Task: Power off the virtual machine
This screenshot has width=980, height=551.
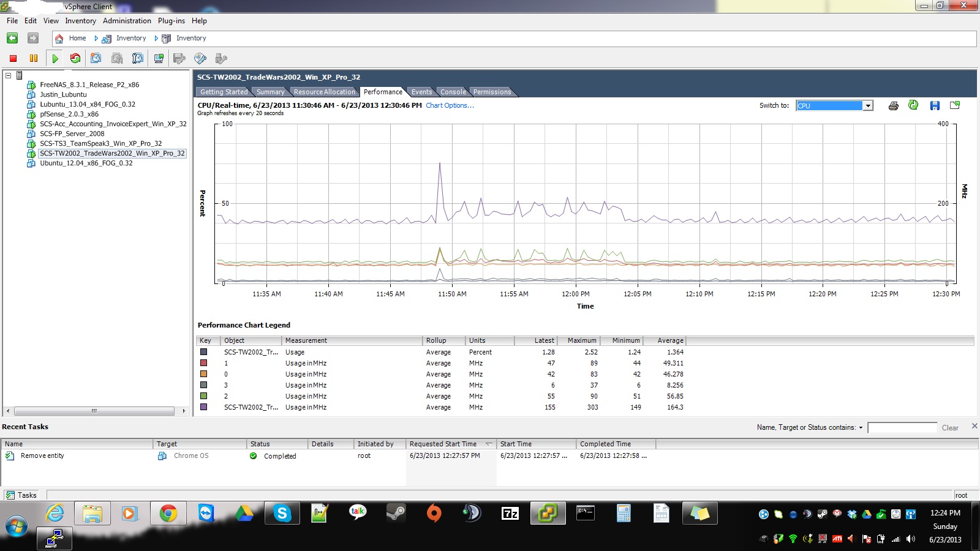Action: (x=12, y=58)
